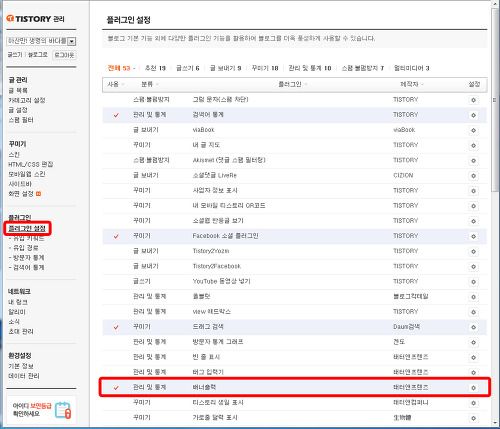Select the 스팸·불펌방지 7 filter tab

point(363,68)
